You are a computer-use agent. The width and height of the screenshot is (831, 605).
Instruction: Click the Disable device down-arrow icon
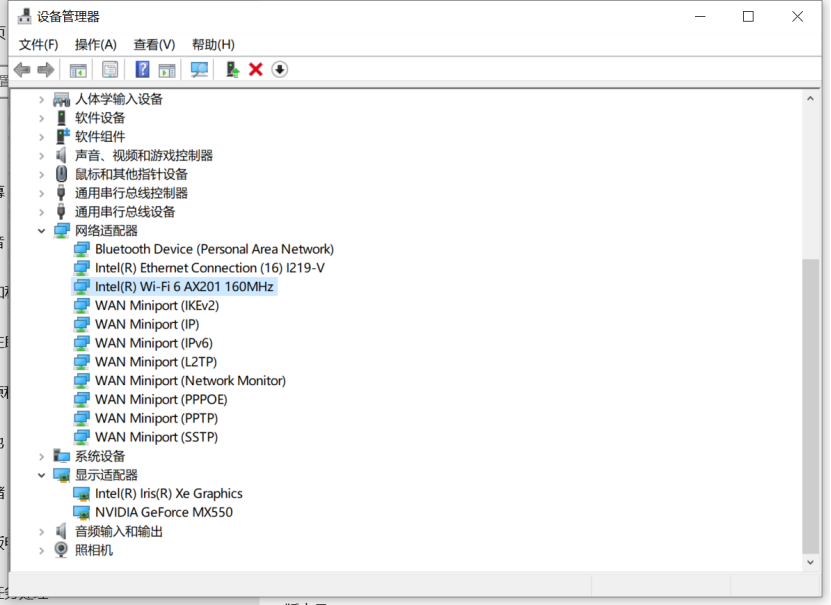(280, 69)
